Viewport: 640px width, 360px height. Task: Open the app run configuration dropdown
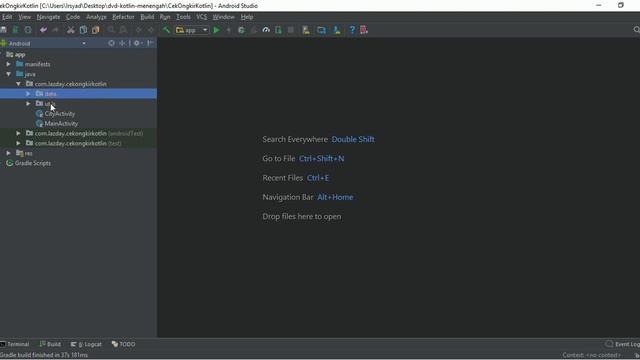pos(192,30)
